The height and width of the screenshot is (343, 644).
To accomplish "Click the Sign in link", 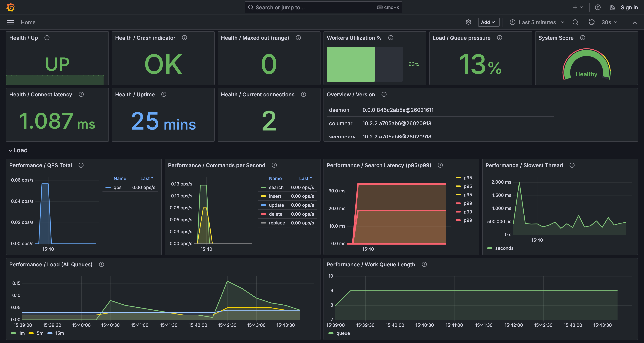I will 629,7.
